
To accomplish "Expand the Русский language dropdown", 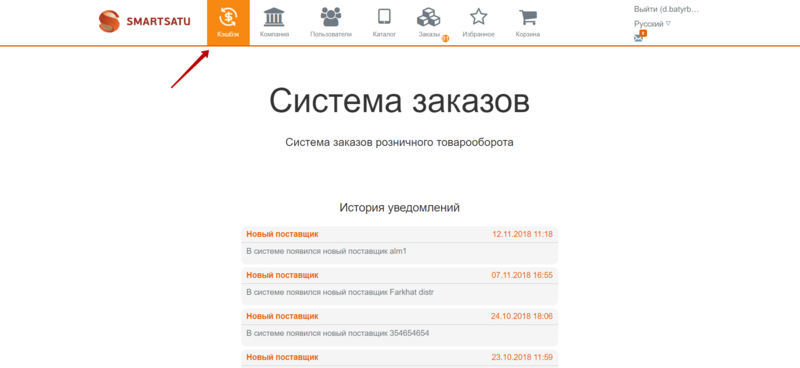I will 652,23.
